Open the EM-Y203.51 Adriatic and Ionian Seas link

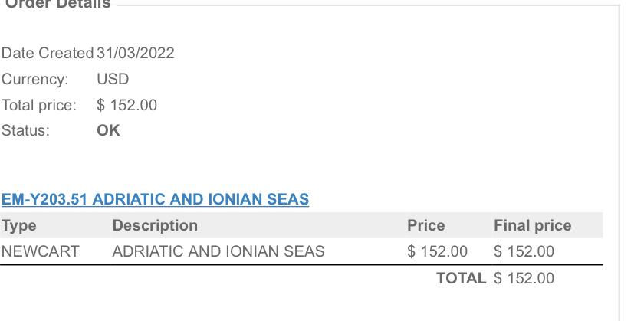pos(155,200)
